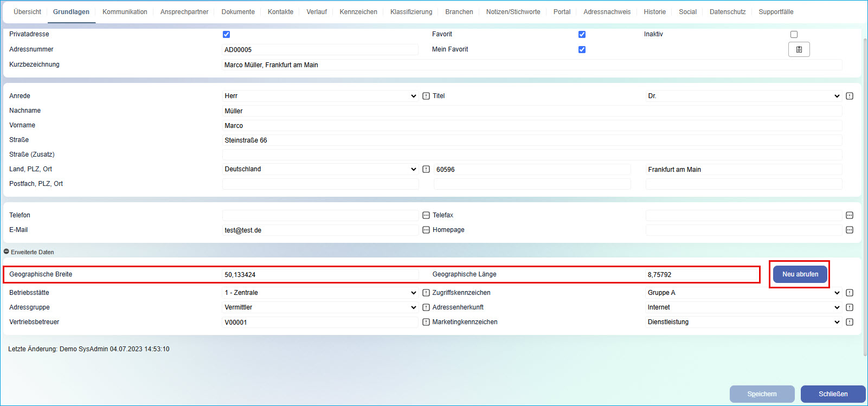Viewport: 868px width, 406px height.
Task: Open the Notizen/Stichworte tab
Action: (513, 12)
